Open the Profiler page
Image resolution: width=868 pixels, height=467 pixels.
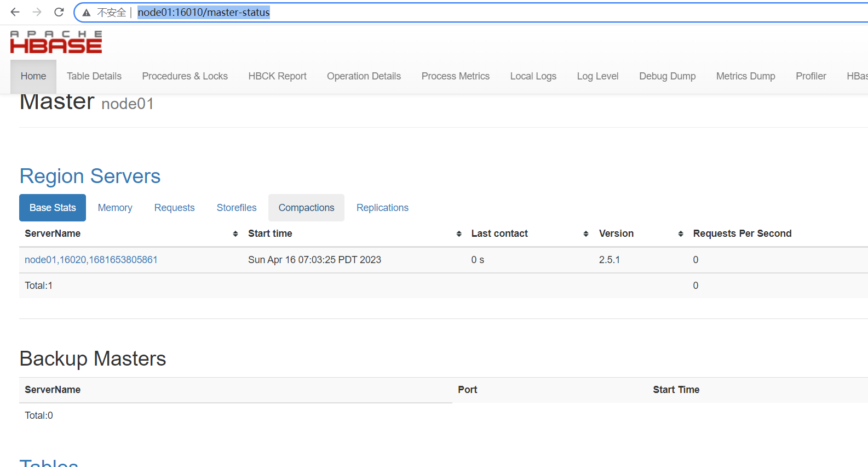point(811,76)
